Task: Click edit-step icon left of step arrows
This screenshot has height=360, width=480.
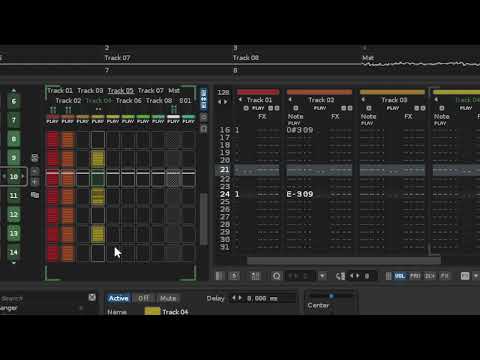Action: (340, 276)
